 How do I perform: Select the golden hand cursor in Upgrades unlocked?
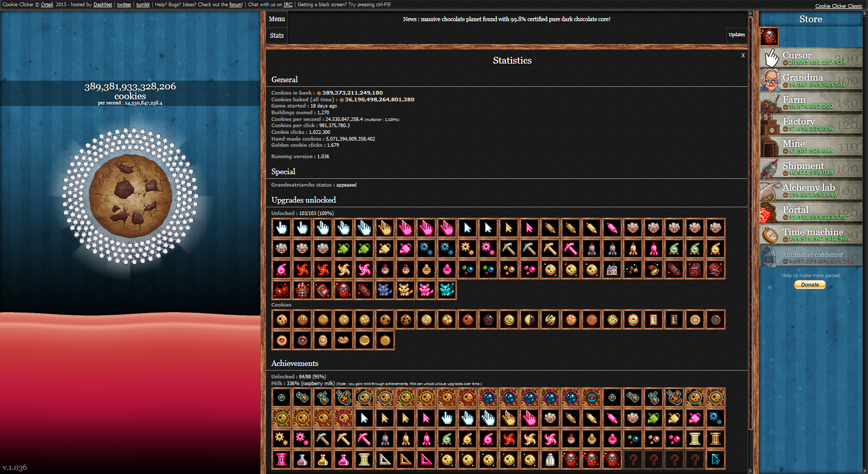click(x=384, y=228)
